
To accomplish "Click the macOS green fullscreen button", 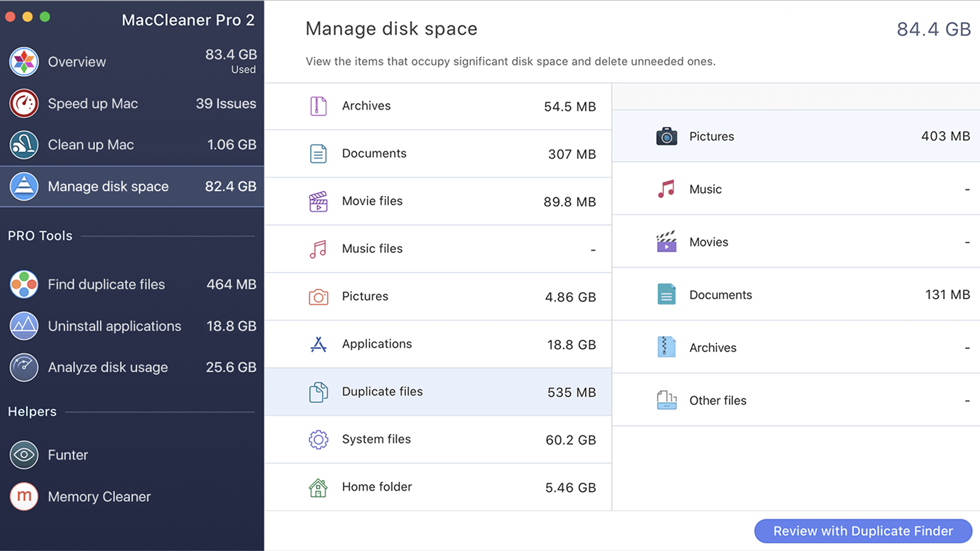I will (45, 17).
